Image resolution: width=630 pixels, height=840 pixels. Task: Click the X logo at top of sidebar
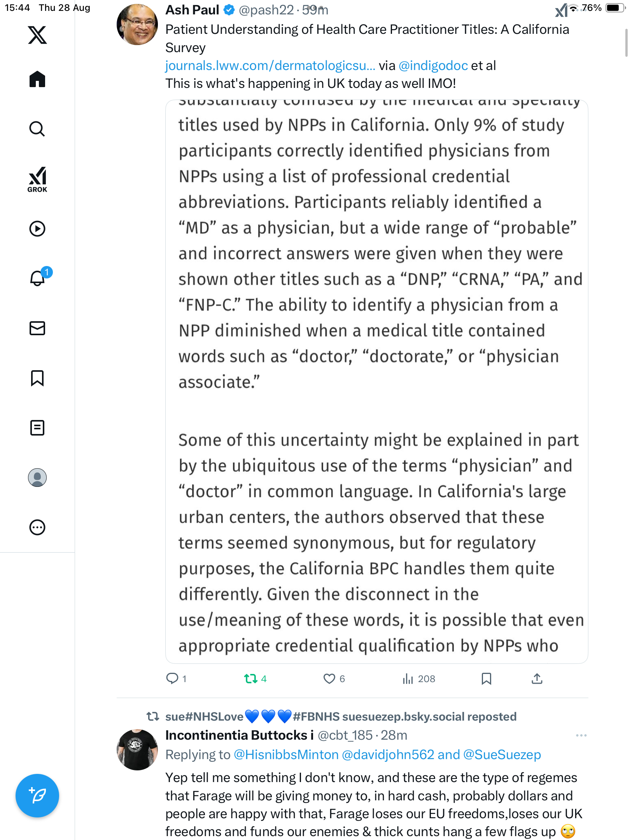tap(37, 35)
